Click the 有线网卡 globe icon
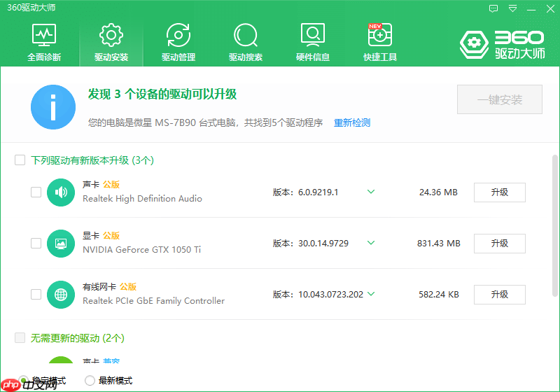Image resolution: width=560 pixels, height=392 pixels. (61, 295)
